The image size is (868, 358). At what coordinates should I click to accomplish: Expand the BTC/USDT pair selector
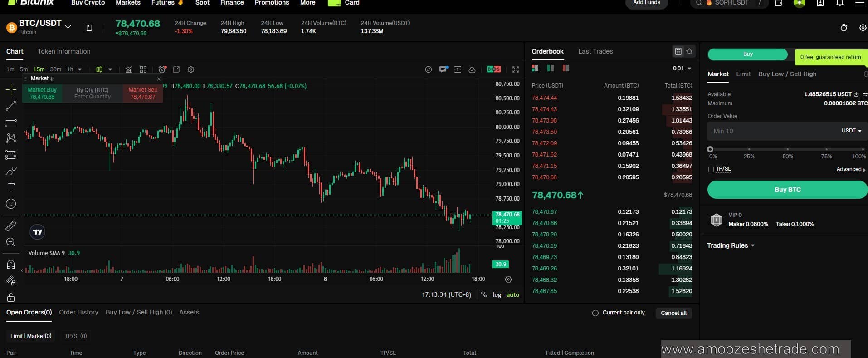tap(68, 27)
